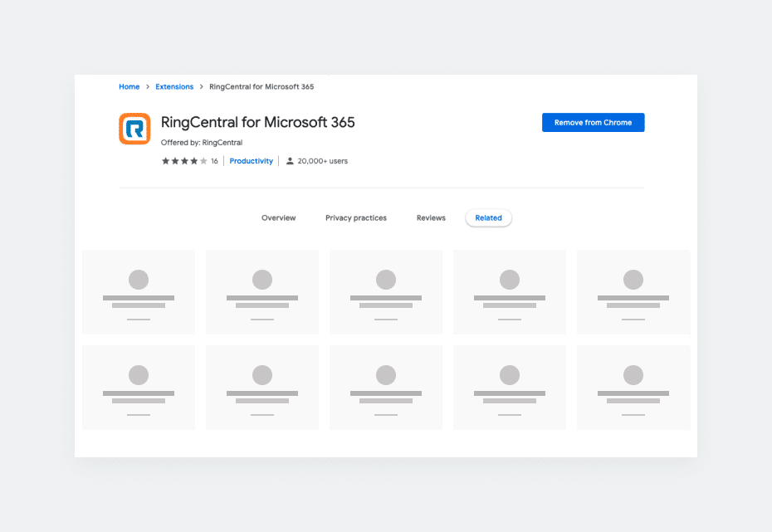772x532 pixels.
Task: Select middle related extension card in top row
Action: click(x=386, y=292)
